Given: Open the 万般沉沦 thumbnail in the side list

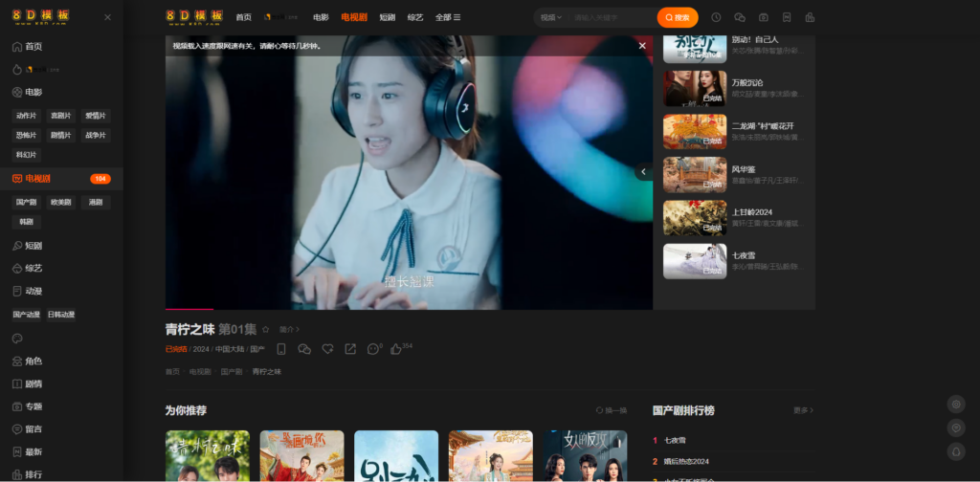Looking at the screenshot, I should [695, 88].
